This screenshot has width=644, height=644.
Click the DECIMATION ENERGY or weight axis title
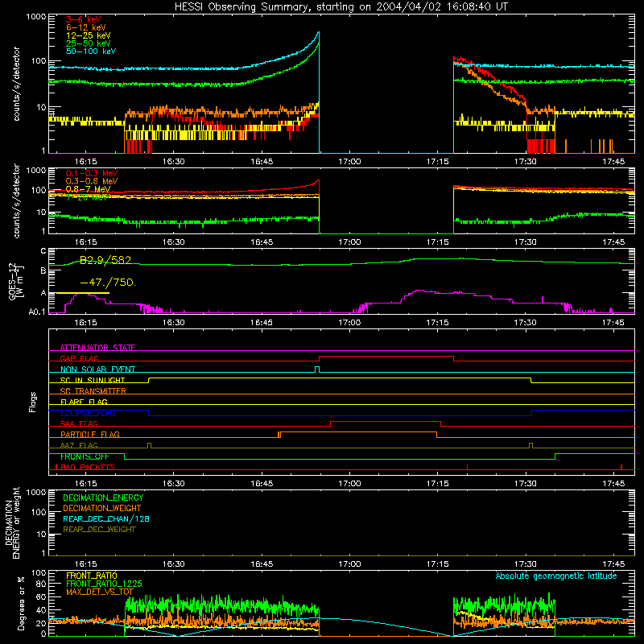12,523
